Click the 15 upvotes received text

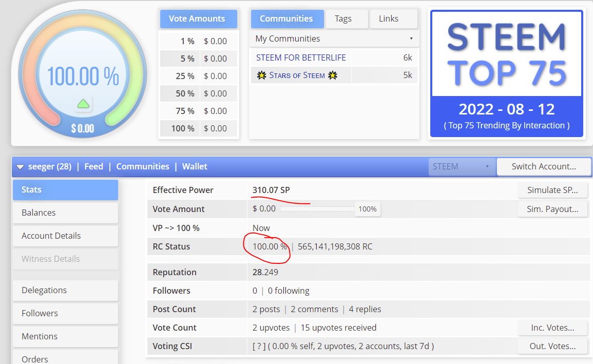point(338,328)
